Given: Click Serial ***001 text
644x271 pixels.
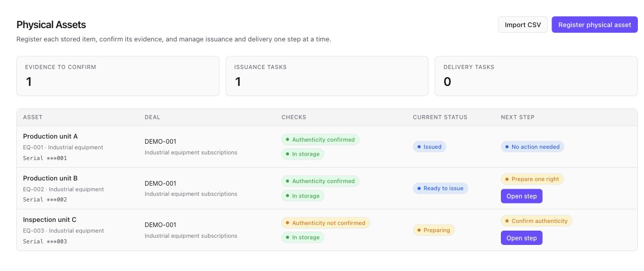Looking at the screenshot, I should [45, 159].
